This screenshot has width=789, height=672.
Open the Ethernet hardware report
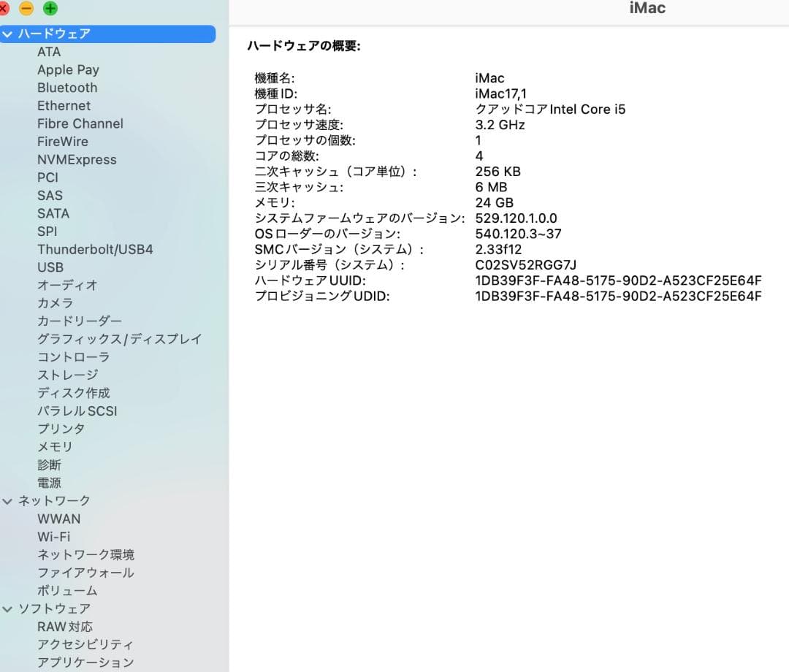point(64,106)
